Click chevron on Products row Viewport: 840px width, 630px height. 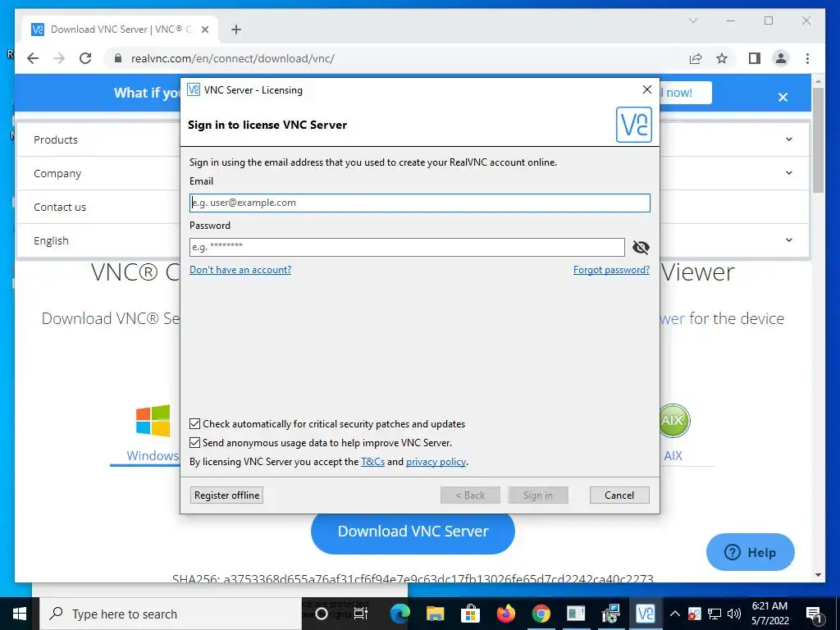(x=789, y=139)
